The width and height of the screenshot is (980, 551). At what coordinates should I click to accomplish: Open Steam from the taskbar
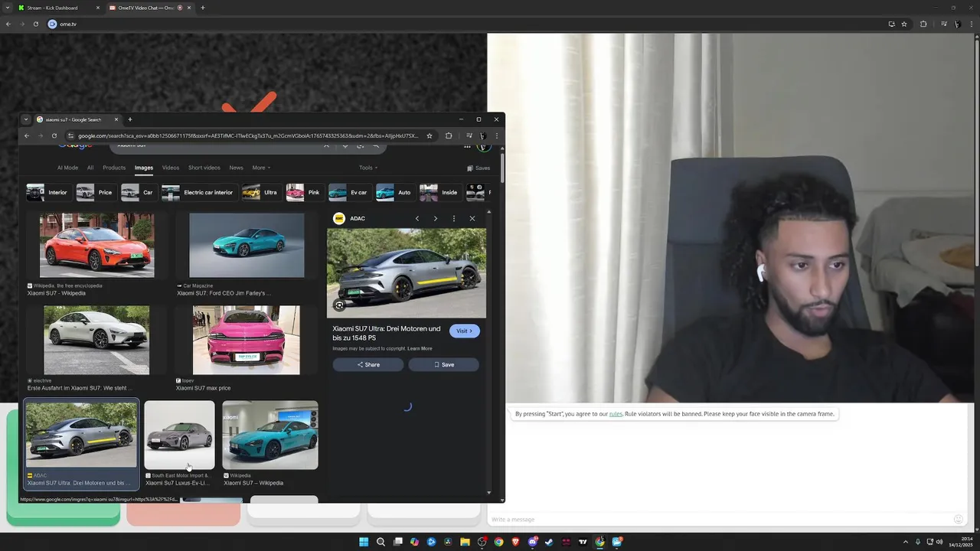[x=549, y=542]
